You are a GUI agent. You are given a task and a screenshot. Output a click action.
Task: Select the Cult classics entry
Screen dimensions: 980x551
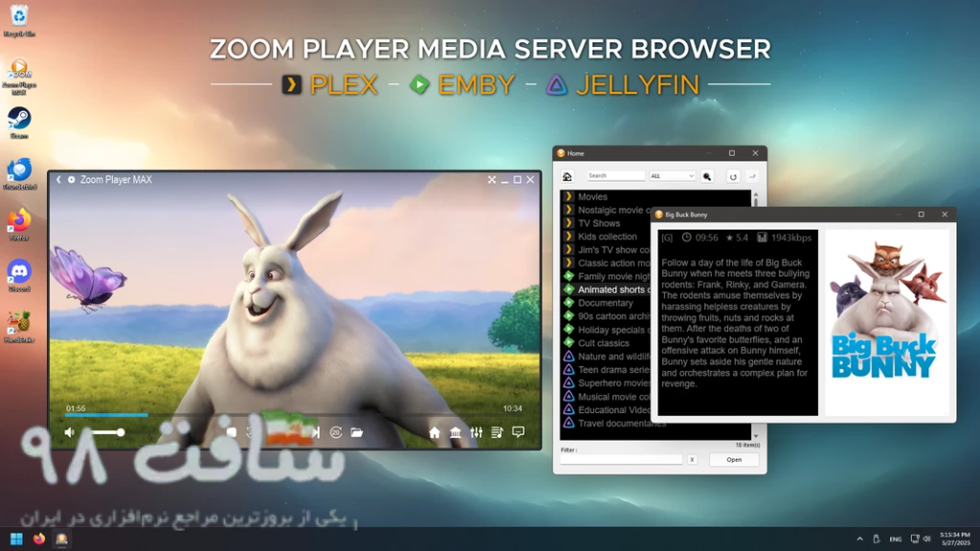[x=606, y=343]
